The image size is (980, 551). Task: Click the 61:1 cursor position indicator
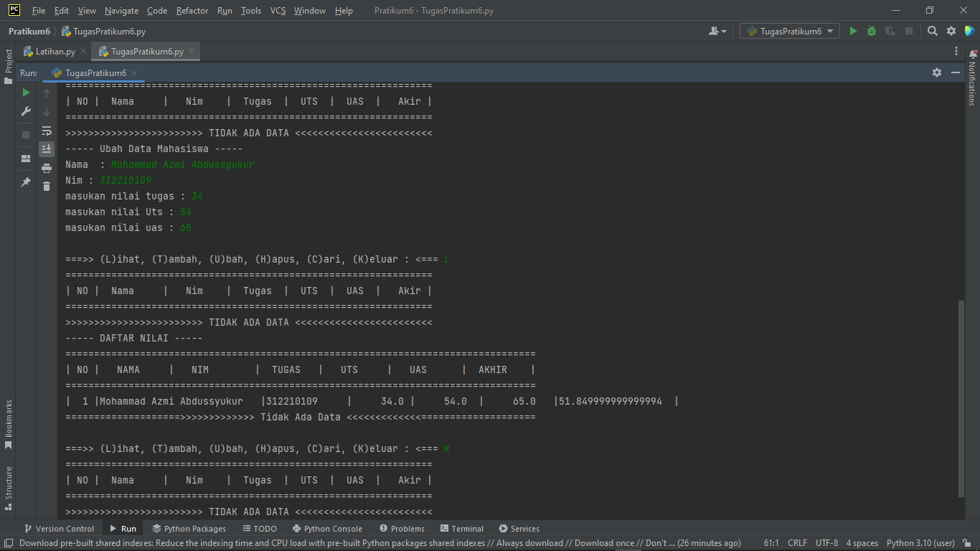click(772, 543)
